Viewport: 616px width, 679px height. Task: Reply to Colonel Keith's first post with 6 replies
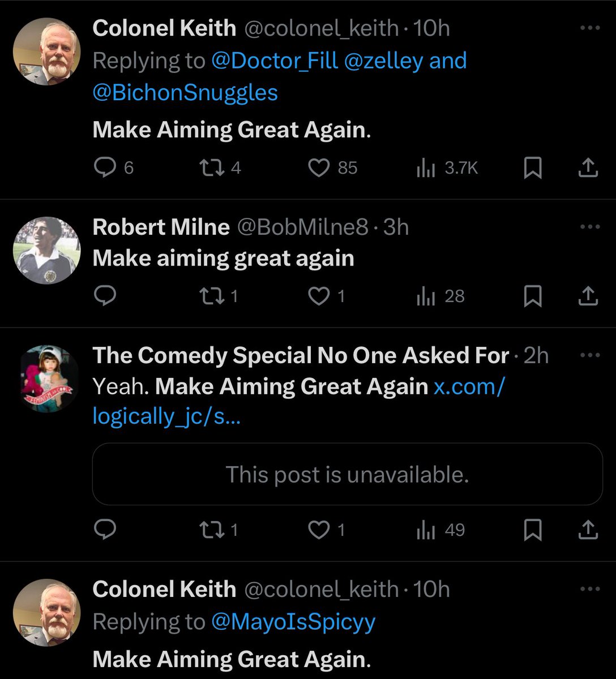106,168
